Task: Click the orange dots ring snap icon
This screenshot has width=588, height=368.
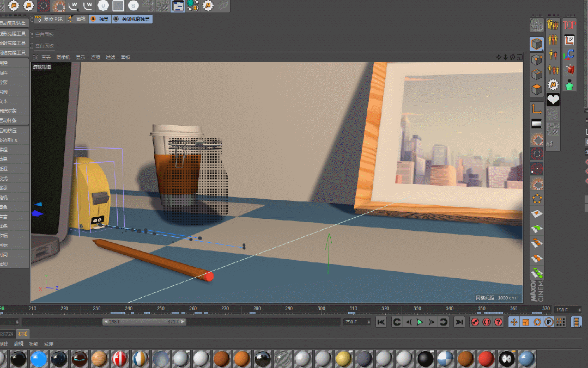Action: (537, 199)
